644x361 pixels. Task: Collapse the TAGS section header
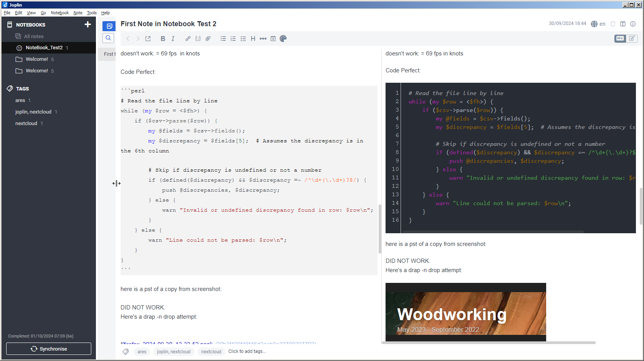22,89
